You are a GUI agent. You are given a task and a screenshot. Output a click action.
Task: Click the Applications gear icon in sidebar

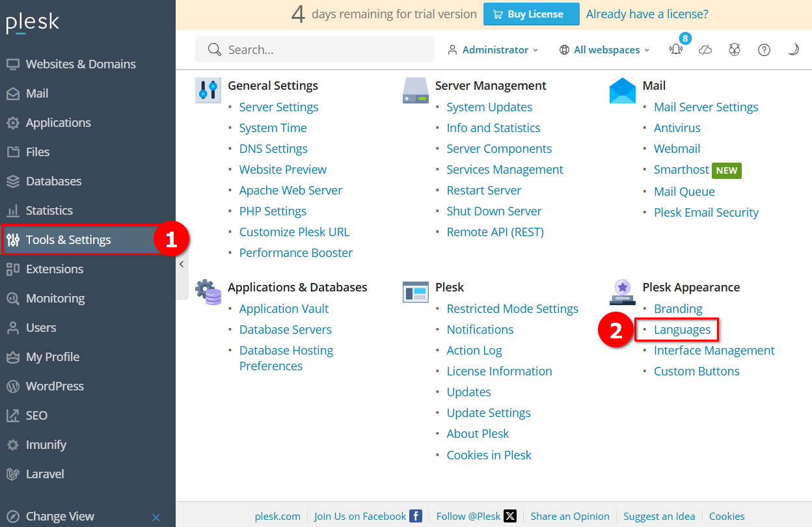click(13, 123)
